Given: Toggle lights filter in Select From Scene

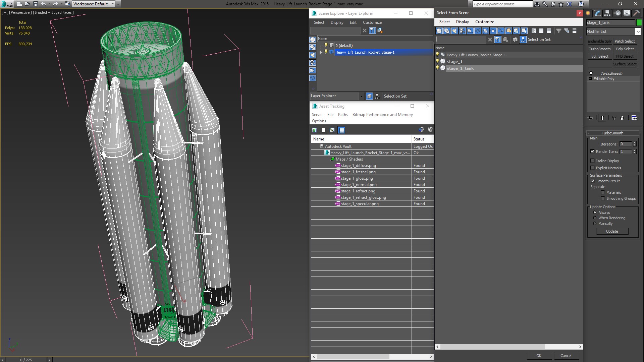Looking at the screenshot, I should (x=454, y=31).
